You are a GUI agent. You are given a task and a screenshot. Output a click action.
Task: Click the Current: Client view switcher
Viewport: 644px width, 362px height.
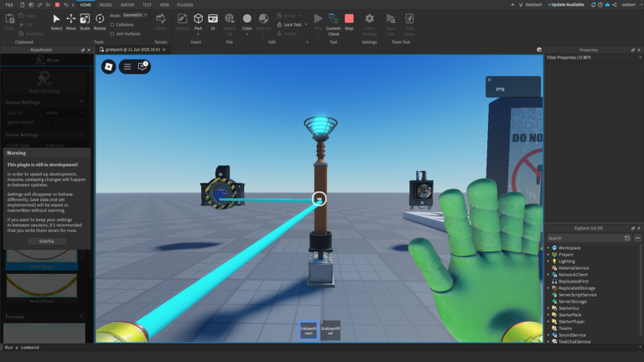point(334,24)
